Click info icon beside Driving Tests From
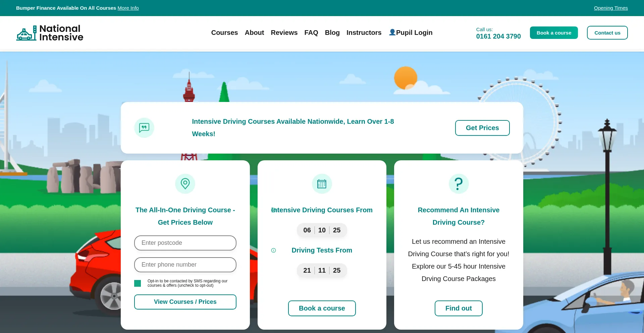Screen dimensions: 644x333 [273, 251]
